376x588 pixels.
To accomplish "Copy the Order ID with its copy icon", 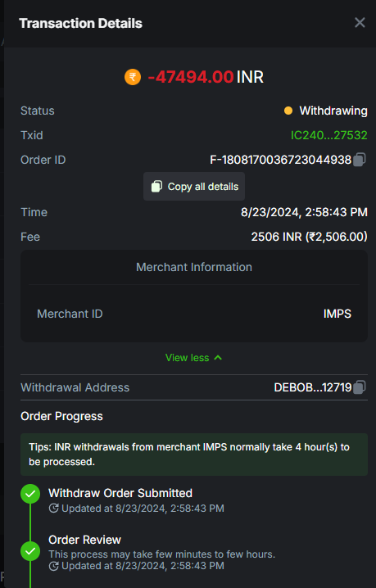I will point(360,160).
